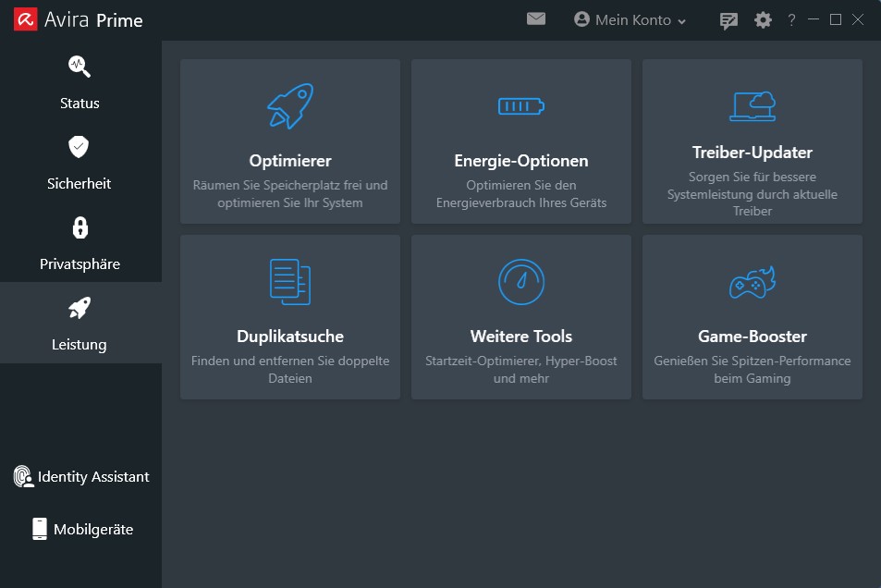Open Identity Assistant from the sidebar

[x=80, y=477]
